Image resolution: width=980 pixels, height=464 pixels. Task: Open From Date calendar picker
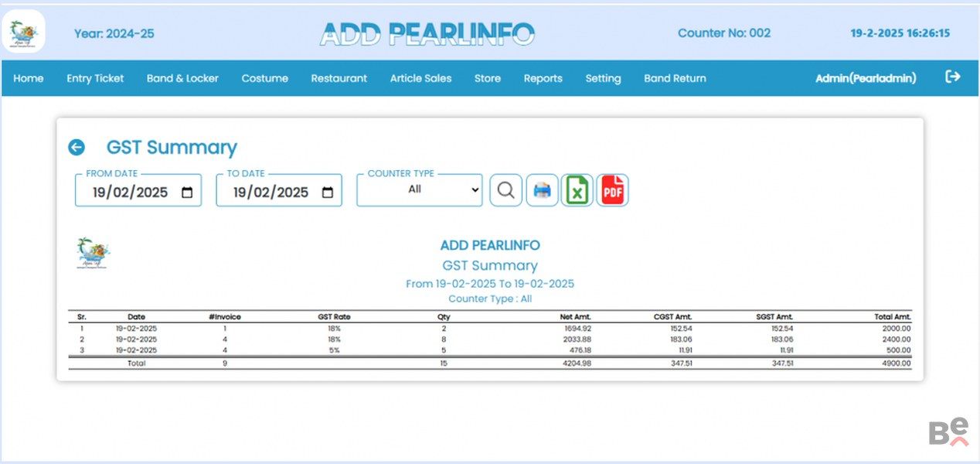(187, 193)
